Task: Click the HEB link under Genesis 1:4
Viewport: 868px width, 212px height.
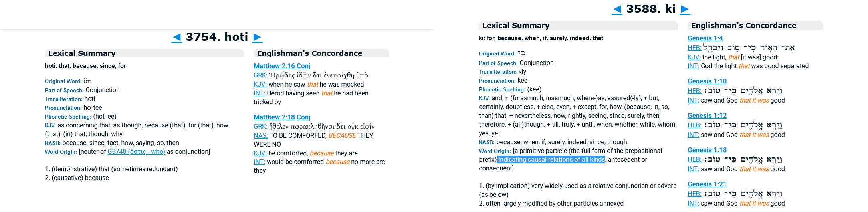Action: [694, 48]
